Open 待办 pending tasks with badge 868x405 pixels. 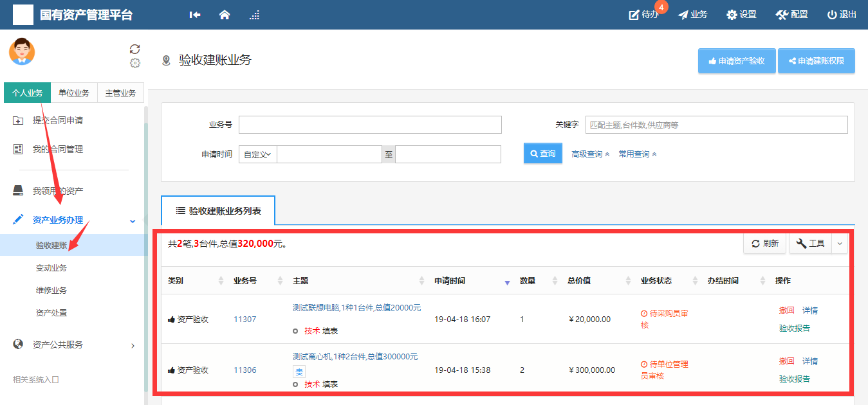644,15
